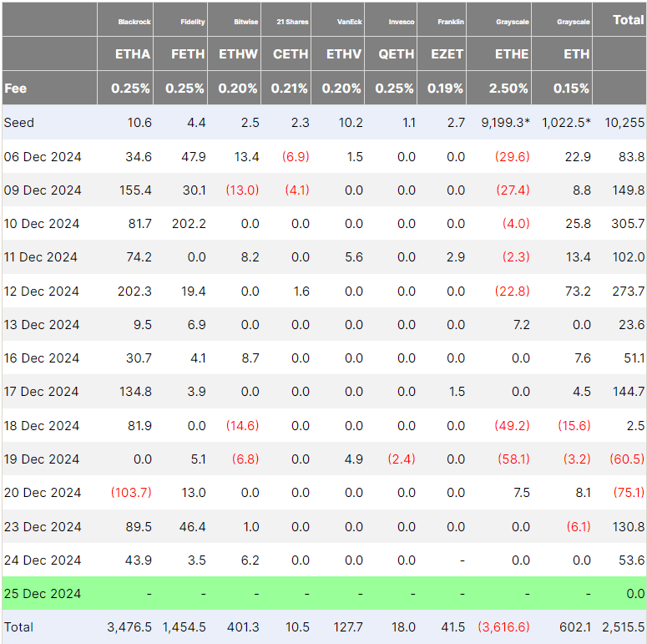
Task: Click the green highlighted 25 Dec 2024 row date
Action: [42, 593]
